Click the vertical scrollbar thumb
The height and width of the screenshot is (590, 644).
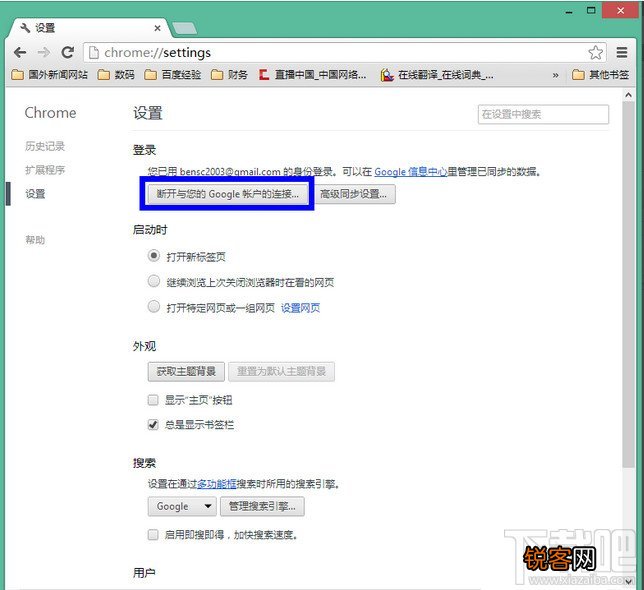coord(628,284)
